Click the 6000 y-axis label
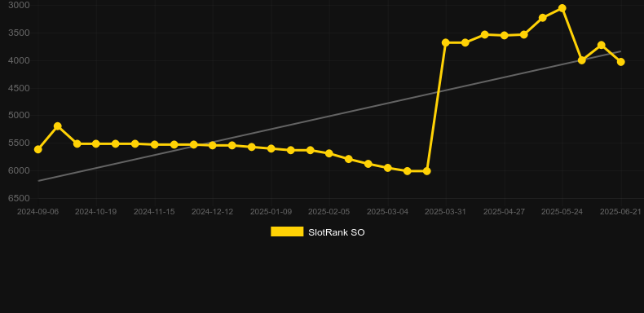This screenshot has width=644, height=313. click(x=19, y=170)
